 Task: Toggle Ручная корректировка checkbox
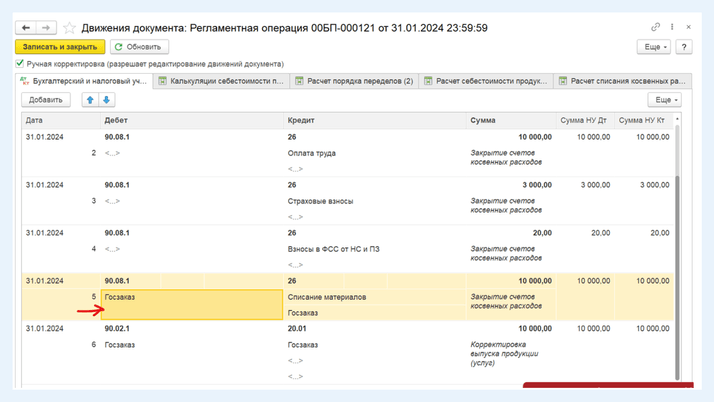(20, 63)
